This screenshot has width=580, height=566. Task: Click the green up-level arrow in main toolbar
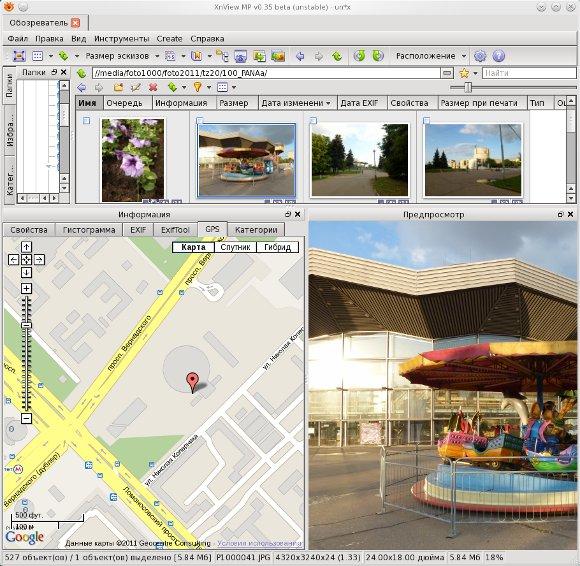click(x=337, y=56)
